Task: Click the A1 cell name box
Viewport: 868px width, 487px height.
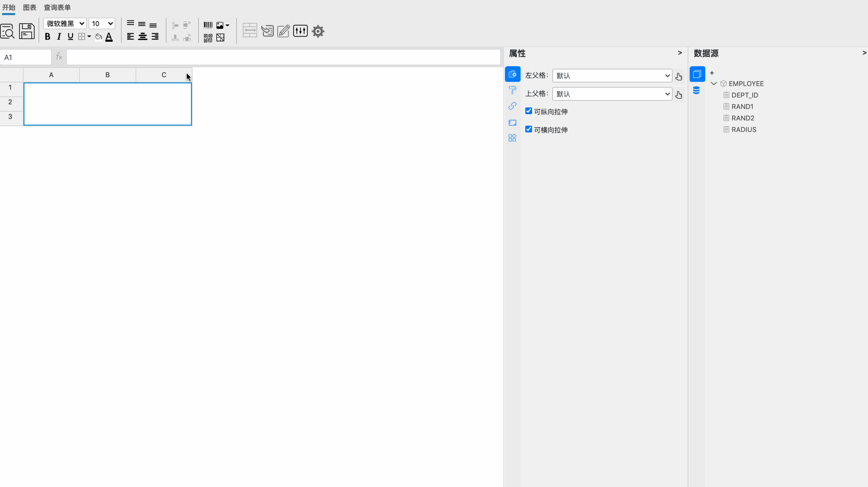Action: click(26, 57)
